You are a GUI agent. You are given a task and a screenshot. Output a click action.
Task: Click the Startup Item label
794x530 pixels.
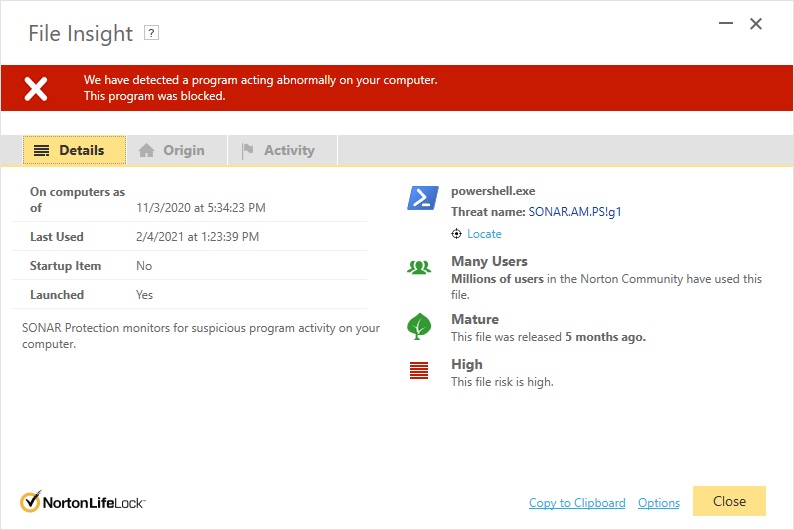tap(65, 266)
